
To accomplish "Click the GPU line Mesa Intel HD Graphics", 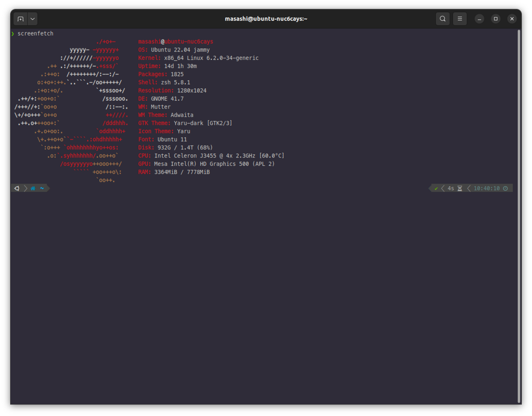I will pyautogui.click(x=206, y=164).
